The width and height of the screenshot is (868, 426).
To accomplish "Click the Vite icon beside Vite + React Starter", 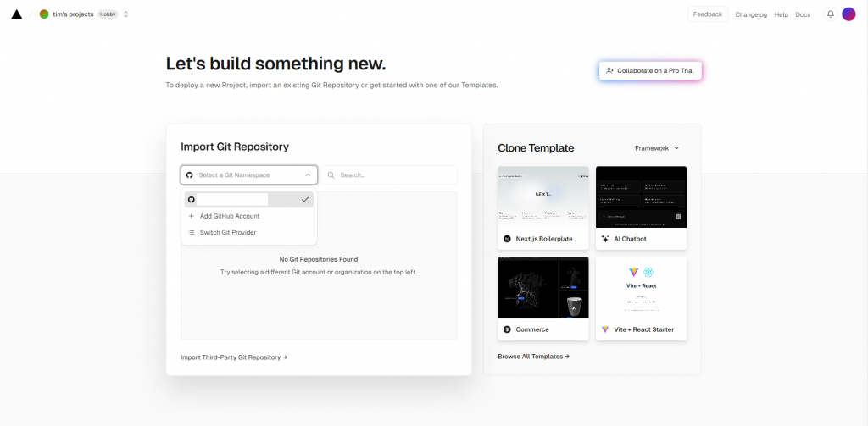I will click(x=605, y=329).
